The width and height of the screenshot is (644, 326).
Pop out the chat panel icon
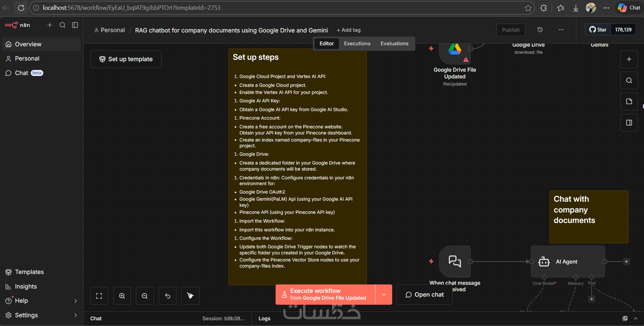pos(625,319)
